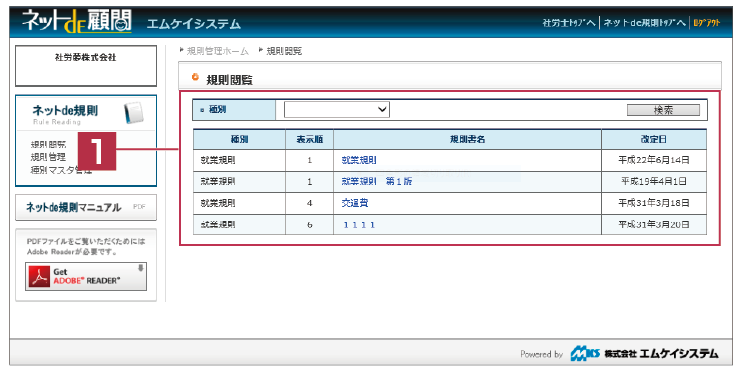Click the ログアウト logout link
Viewport: 741px width, 374px height.
(707, 23)
